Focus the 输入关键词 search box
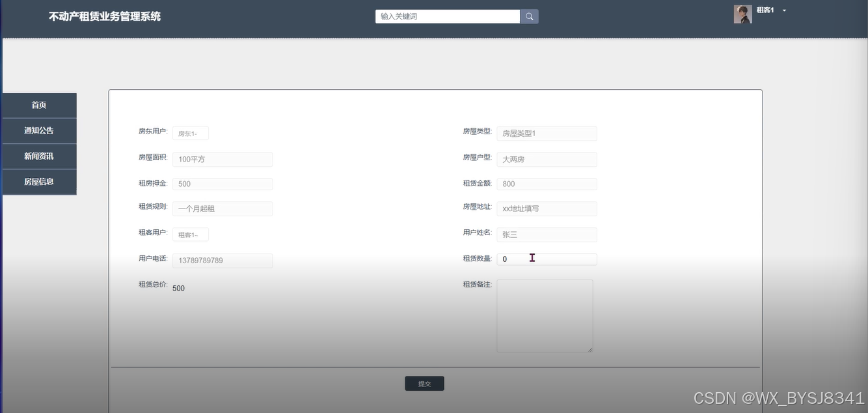The width and height of the screenshot is (868, 413). click(448, 16)
